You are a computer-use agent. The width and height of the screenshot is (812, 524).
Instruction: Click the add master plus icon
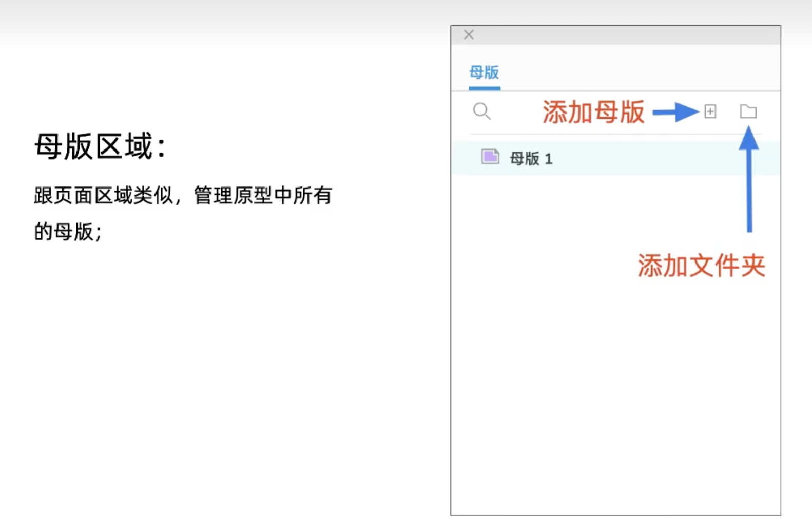(x=710, y=111)
